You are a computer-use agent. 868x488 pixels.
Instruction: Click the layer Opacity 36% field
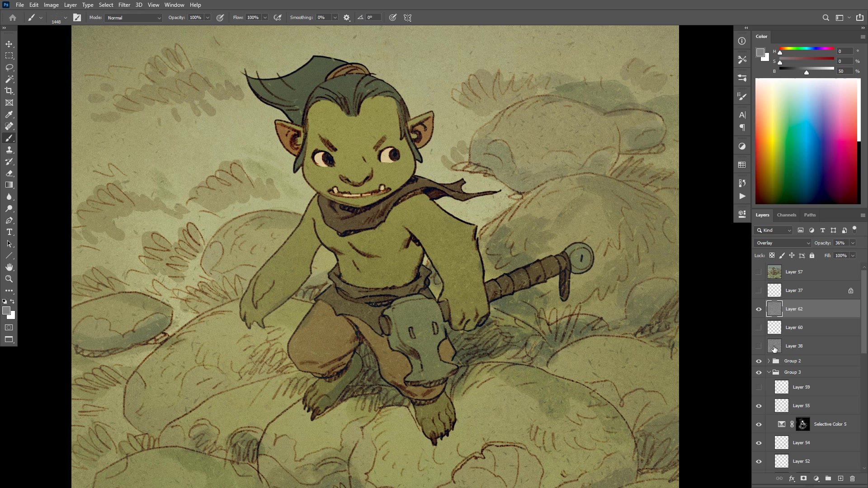click(840, 243)
